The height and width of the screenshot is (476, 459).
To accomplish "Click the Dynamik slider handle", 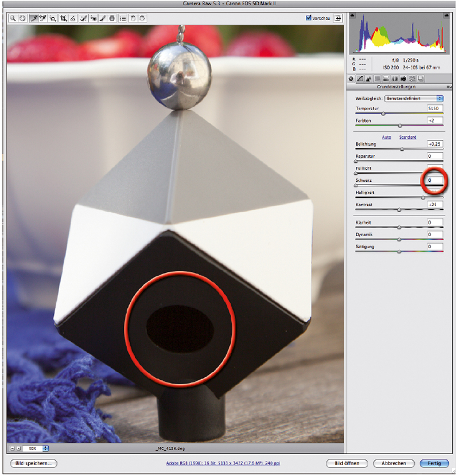I will point(399,240).
